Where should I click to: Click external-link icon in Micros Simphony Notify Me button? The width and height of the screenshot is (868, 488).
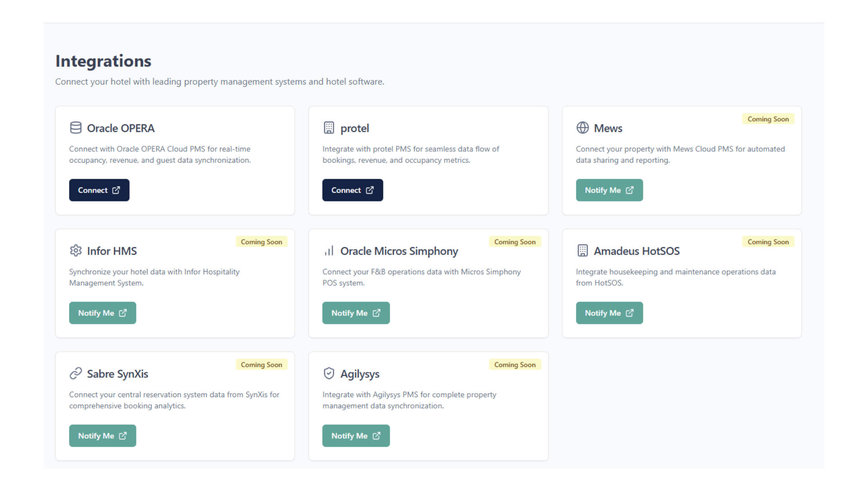377,313
